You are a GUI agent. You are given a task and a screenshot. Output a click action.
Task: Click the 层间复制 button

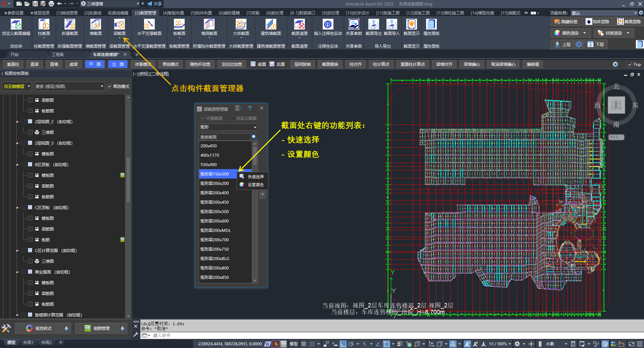click(302, 64)
